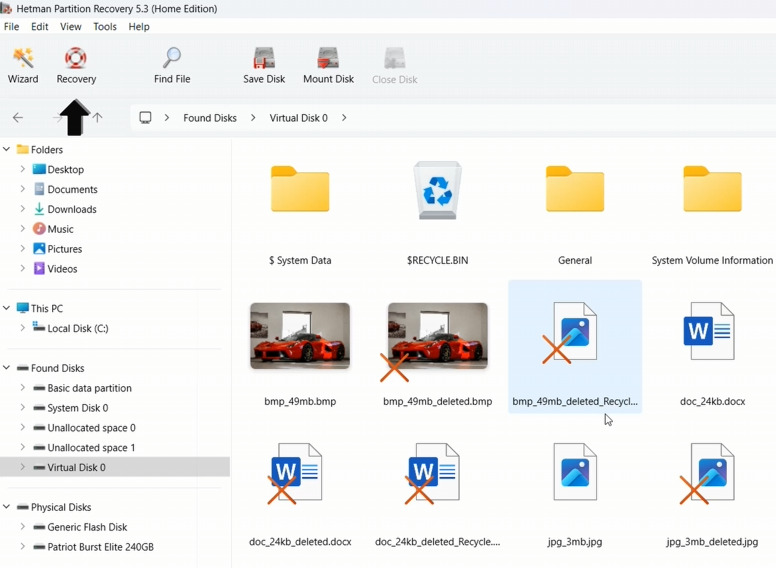Open the View menu

tap(71, 27)
